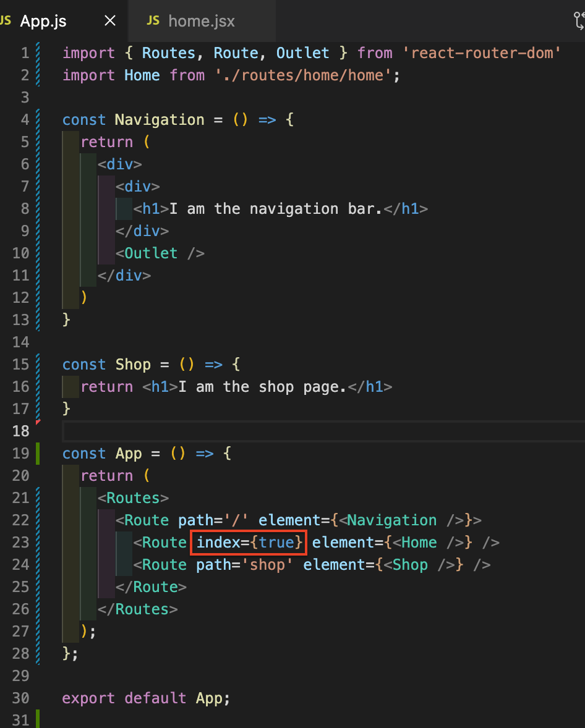Viewport: 585px width, 728px height.
Task: Click the Shop element on line 24
Action: 418,565
